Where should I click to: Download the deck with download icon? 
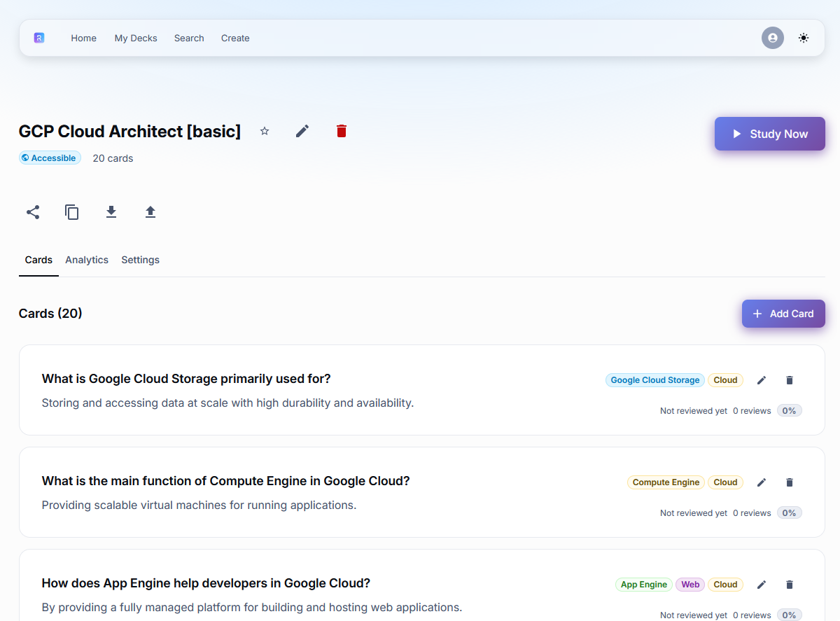tap(111, 212)
